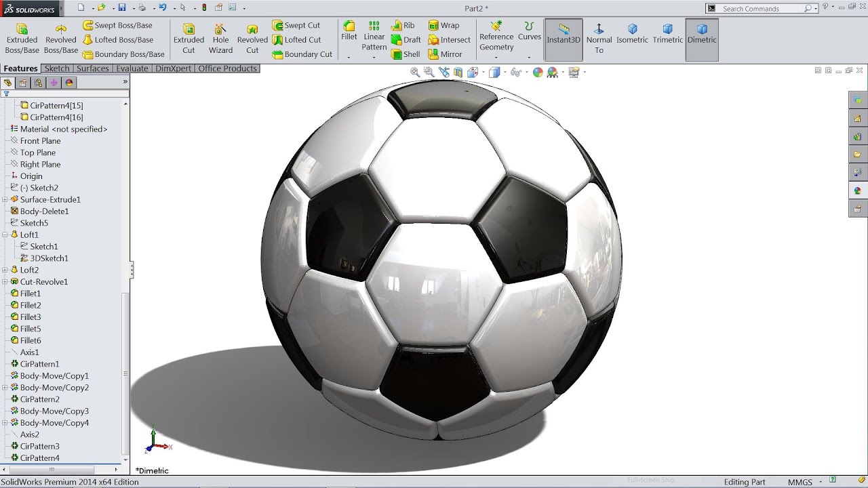Screen dimensions: 868x488
Task: Choose the Lofted Cut feature
Action: click(x=297, y=40)
